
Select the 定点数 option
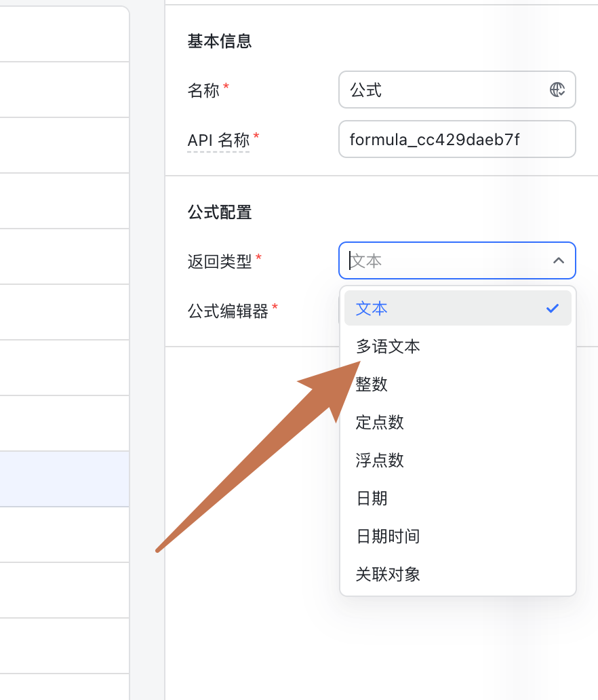(458, 423)
